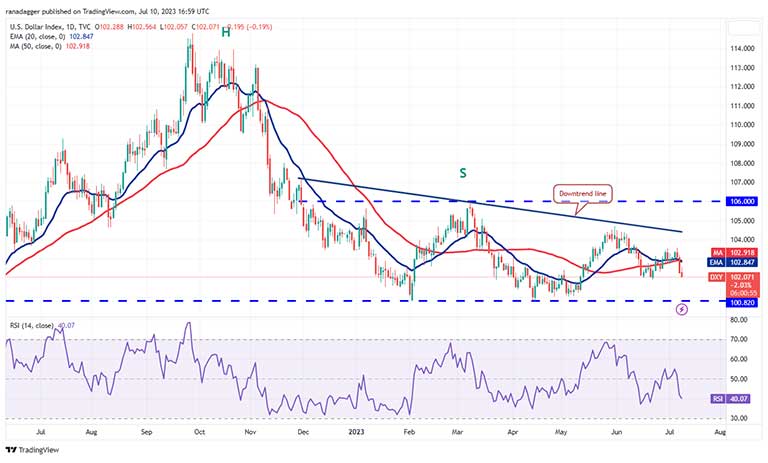Viewport: 768px width, 463px height.
Task: Click the EMA (20, close, 0) indicator legend
Action: tap(39, 37)
